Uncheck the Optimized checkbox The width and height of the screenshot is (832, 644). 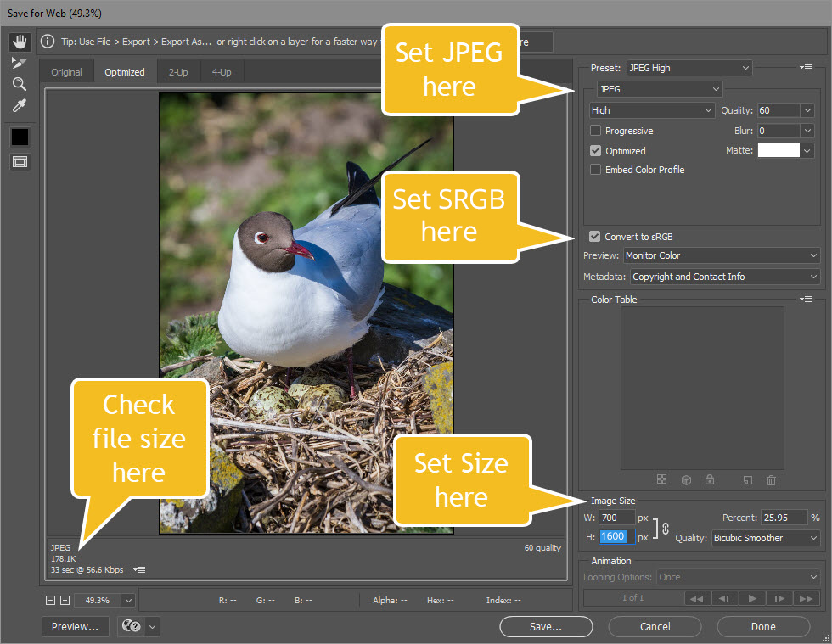[596, 151]
